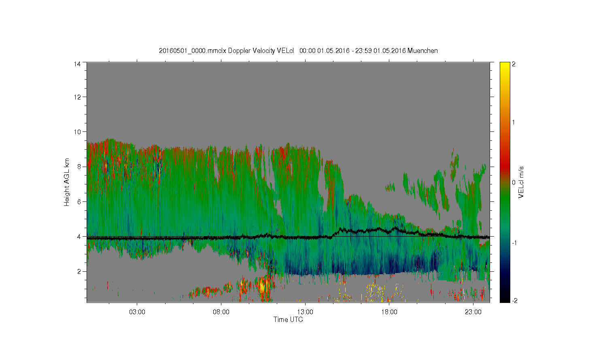
Task: Click the 23:00 time tick label
Action: pos(473,312)
